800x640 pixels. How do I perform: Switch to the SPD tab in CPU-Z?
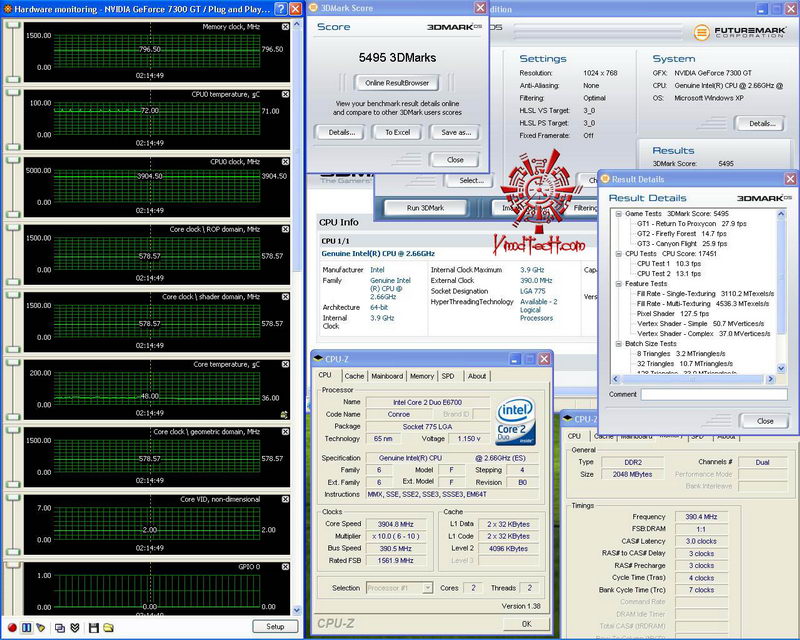tap(448, 376)
